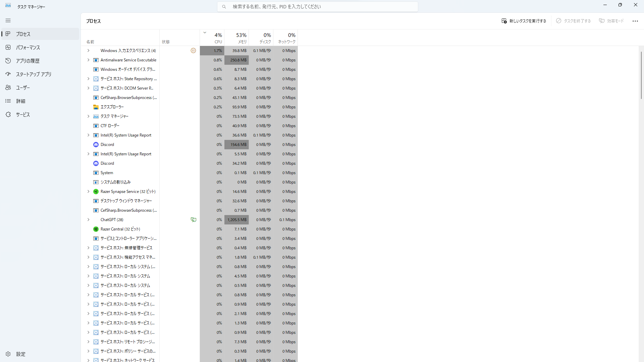Expand first Intel(R) System Usage Report
The height and width of the screenshot is (362, 644).
coord(88,135)
